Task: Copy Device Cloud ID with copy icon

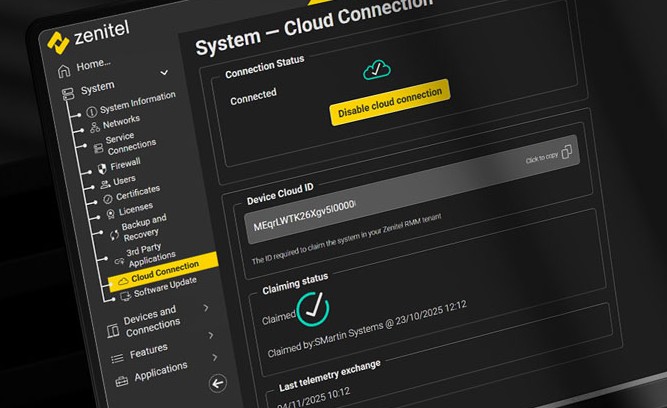Action: pyautogui.click(x=567, y=151)
